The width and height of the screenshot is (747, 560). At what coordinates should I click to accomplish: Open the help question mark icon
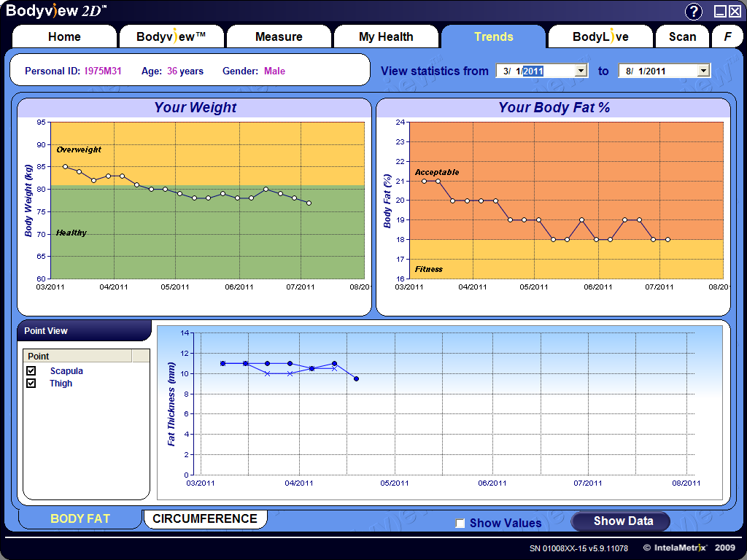point(693,12)
